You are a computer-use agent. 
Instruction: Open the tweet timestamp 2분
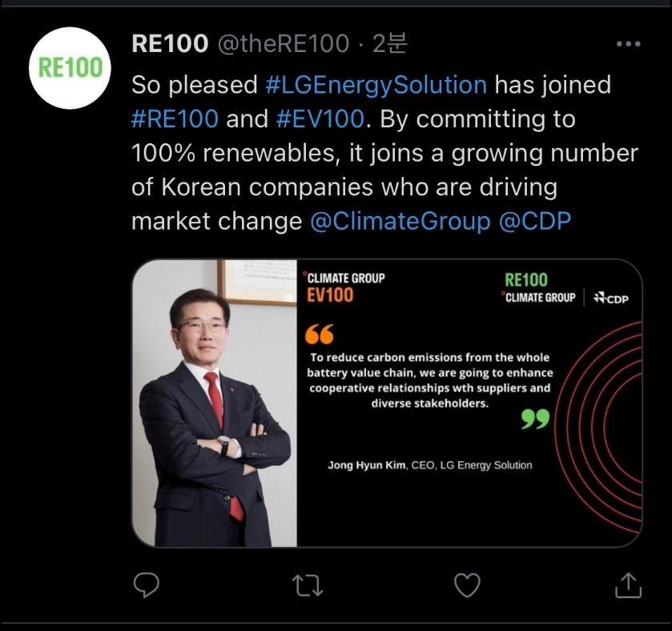coord(389,44)
